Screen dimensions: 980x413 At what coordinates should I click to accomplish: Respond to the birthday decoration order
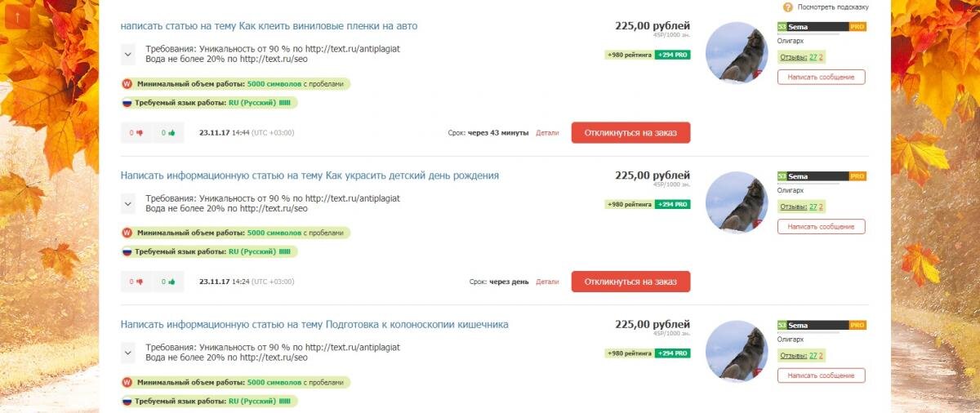click(630, 282)
